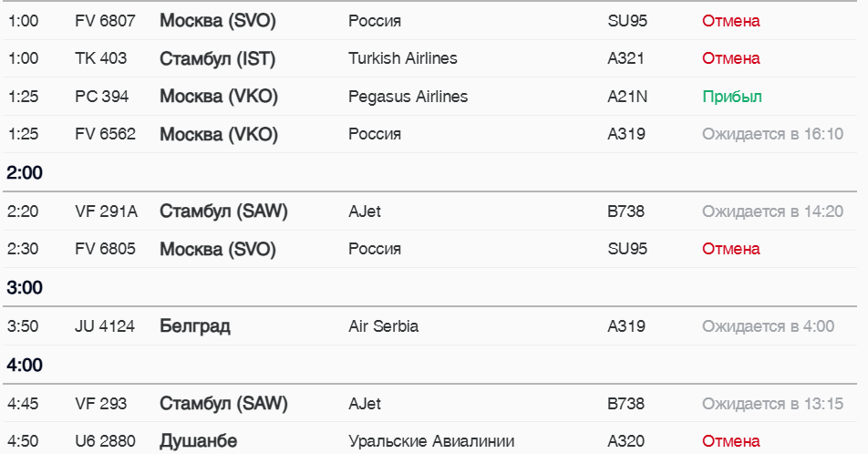
Task: Click the Уральские Авиалинии airline name
Action: coord(431,441)
